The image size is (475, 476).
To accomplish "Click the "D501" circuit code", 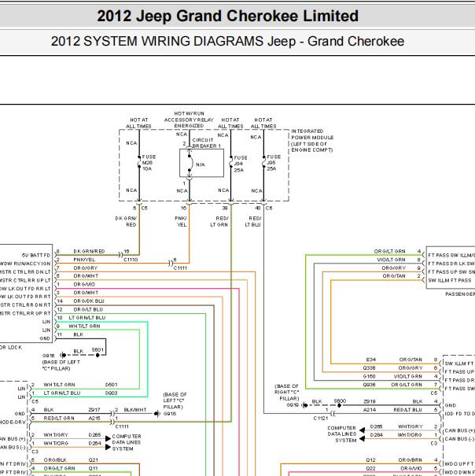I will [x=111, y=385].
